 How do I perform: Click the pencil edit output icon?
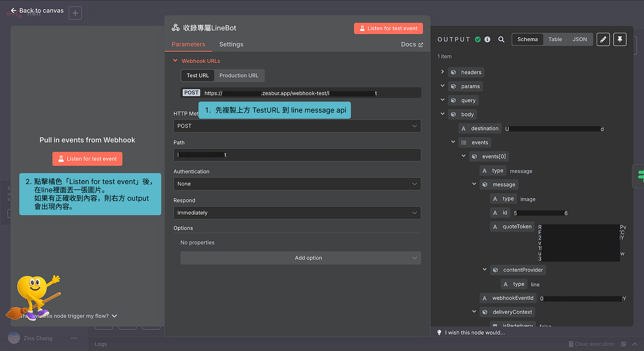[603, 39]
